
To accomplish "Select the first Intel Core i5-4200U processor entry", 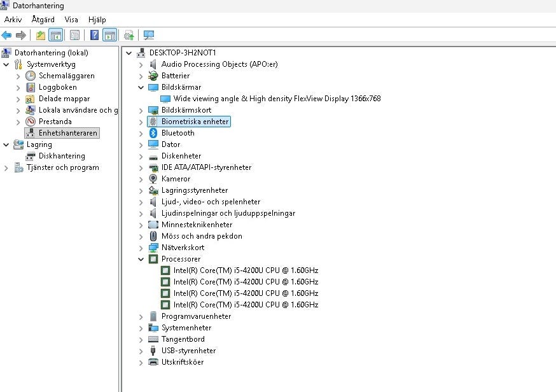I will [x=246, y=270].
